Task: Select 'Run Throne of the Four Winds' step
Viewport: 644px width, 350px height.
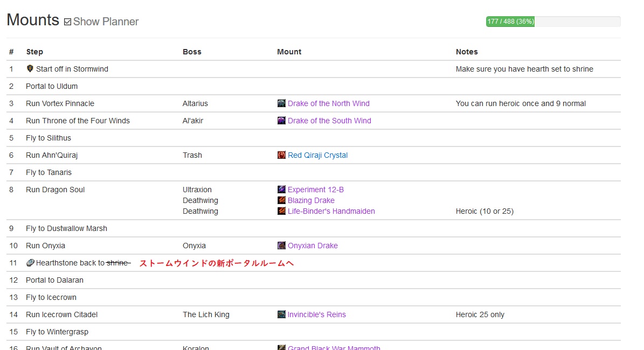Action: pyautogui.click(x=78, y=121)
